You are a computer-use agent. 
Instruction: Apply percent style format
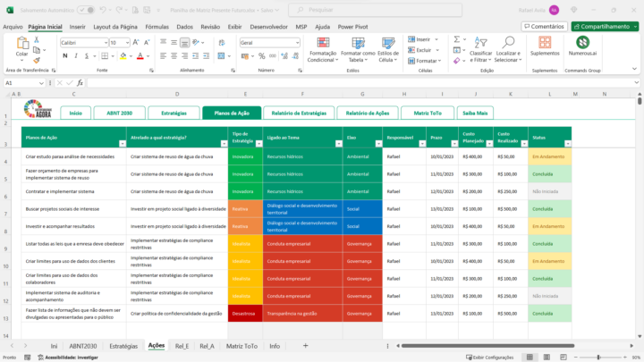[x=261, y=55]
